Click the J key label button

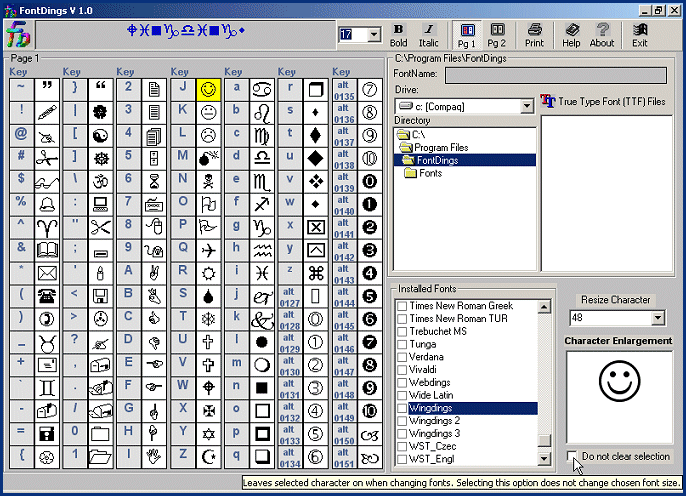point(182,90)
